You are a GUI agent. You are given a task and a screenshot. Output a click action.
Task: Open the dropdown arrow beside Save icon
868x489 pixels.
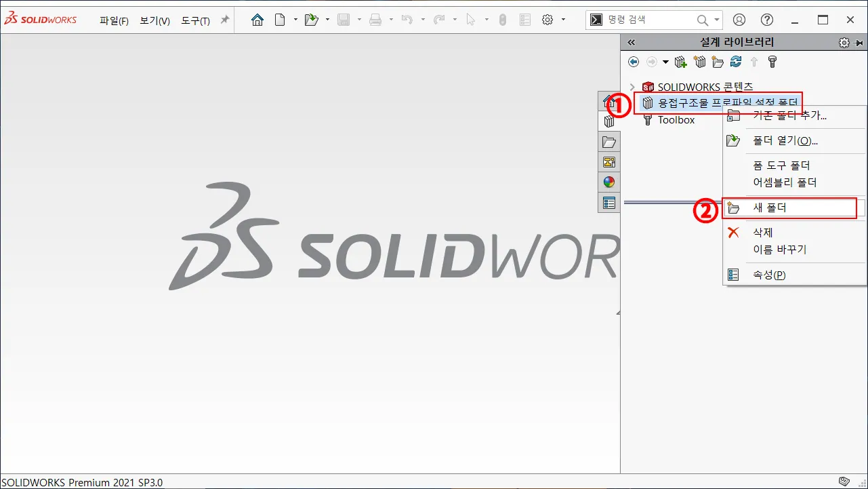click(359, 20)
